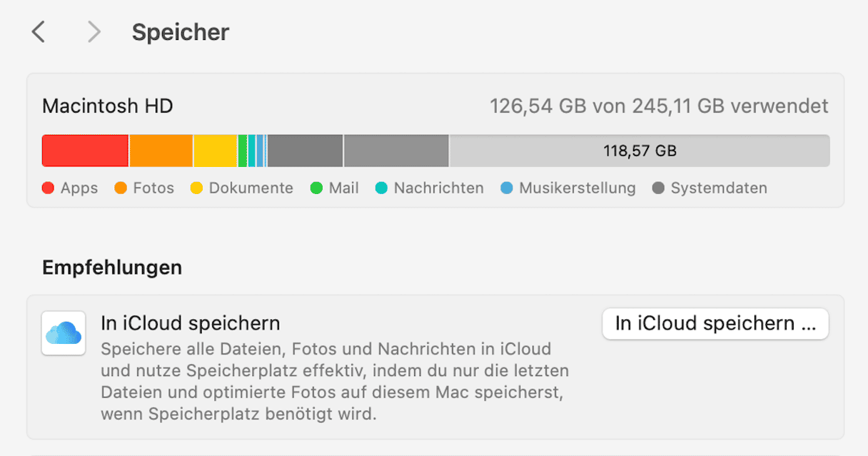Select the orange Fotos segment in storage bar
The image size is (868, 456).
click(161, 151)
